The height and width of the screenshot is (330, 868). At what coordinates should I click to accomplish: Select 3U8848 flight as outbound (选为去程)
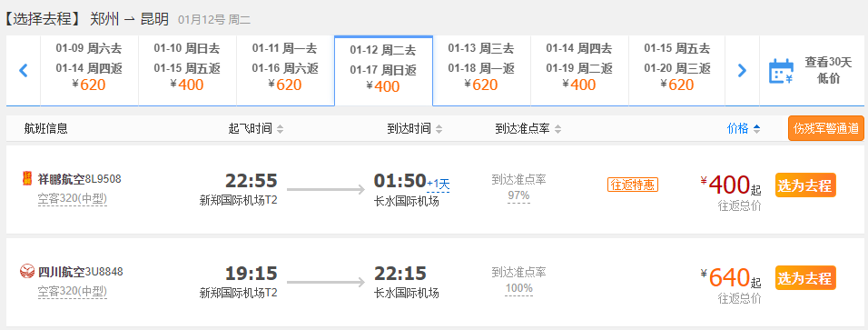(804, 278)
